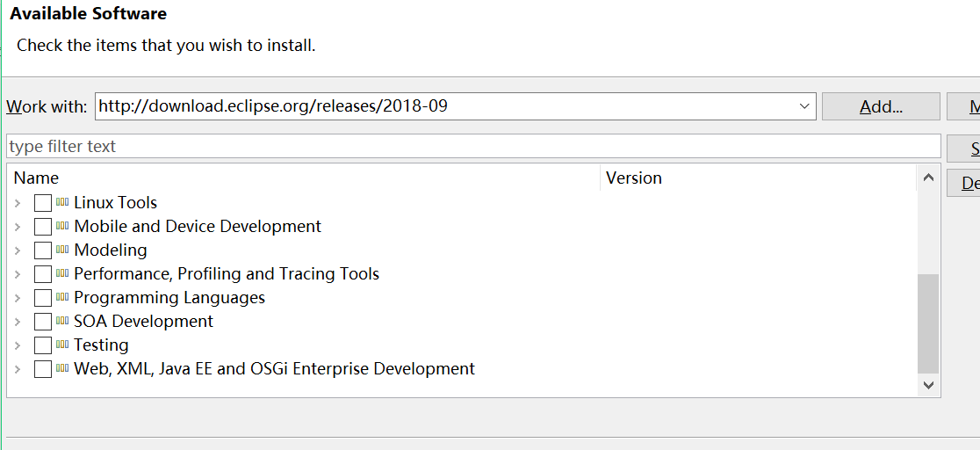Expand Performance, Profiling and Tracing Tools node

click(18, 274)
